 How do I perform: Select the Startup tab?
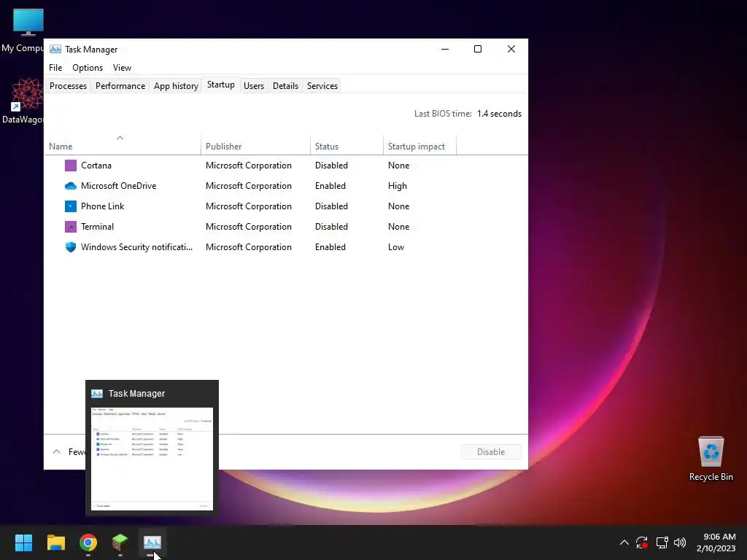click(220, 85)
